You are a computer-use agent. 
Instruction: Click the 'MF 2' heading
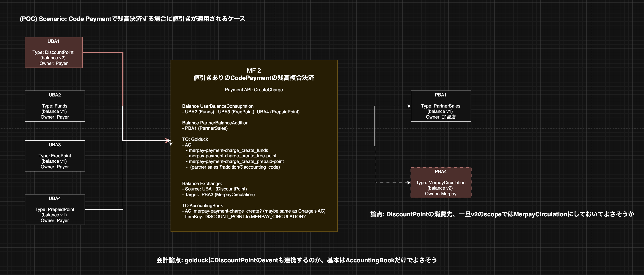click(x=254, y=71)
